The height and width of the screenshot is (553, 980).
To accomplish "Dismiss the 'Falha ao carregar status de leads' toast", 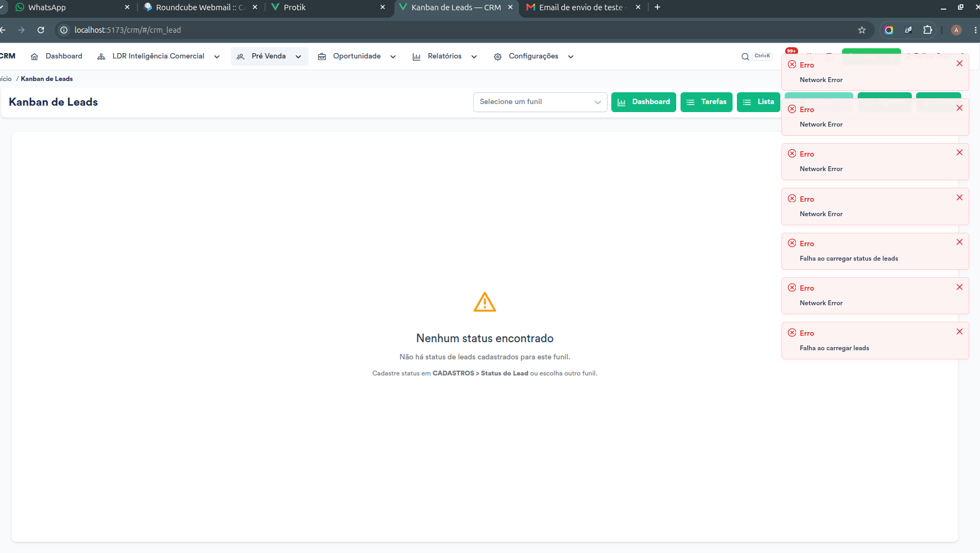I will 960,242.
